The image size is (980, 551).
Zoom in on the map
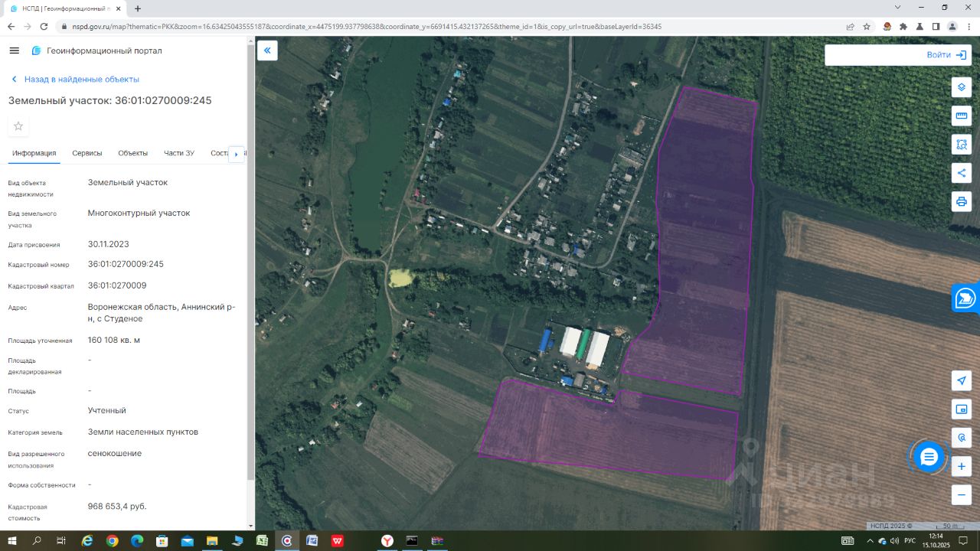(962, 466)
